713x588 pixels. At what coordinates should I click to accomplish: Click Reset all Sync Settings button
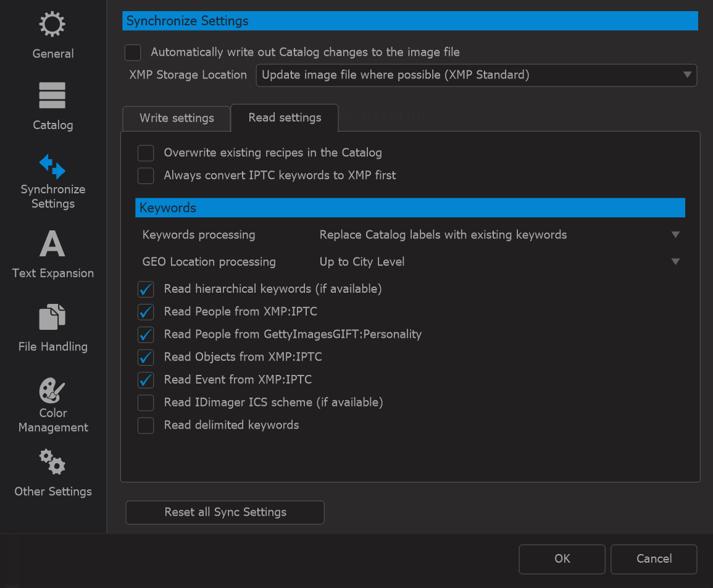tap(225, 513)
